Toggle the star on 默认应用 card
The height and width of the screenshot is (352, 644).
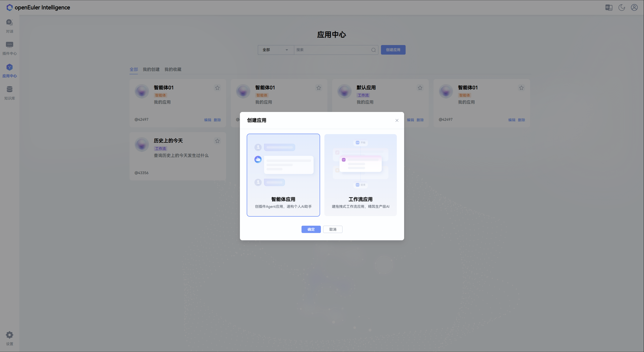(420, 88)
